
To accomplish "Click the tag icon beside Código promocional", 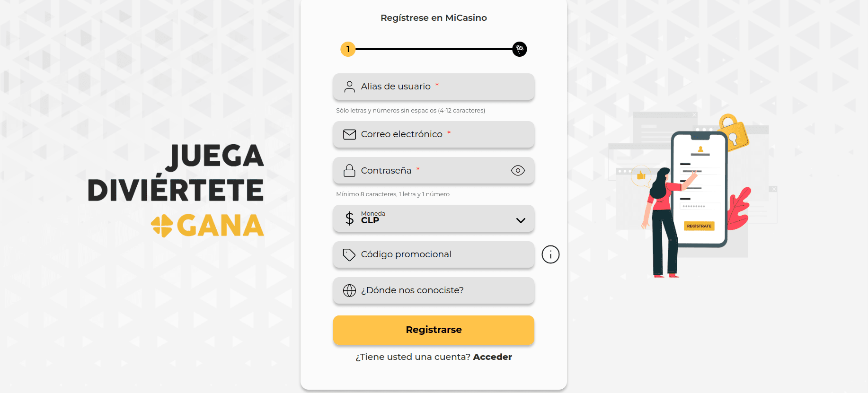I will coord(349,254).
